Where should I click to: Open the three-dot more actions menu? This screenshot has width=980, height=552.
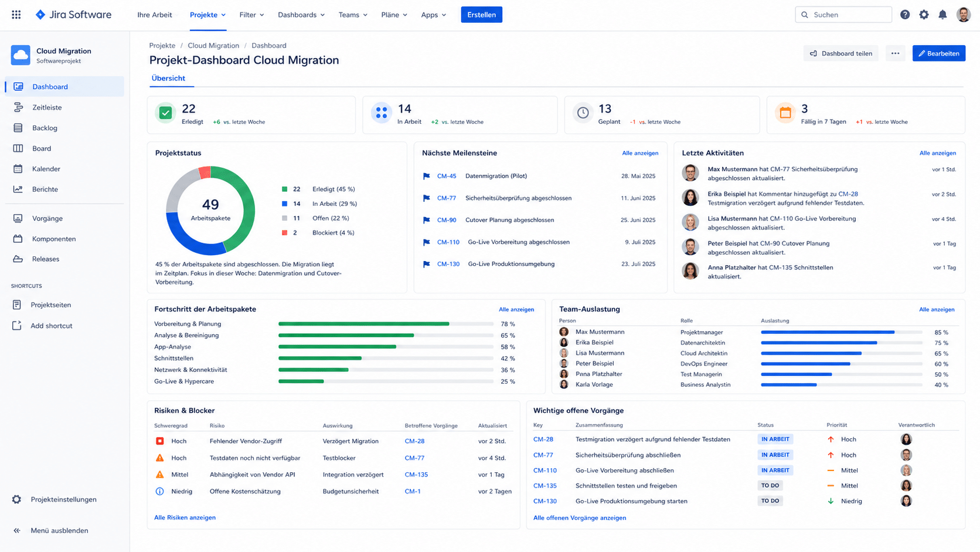pyautogui.click(x=895, y=53)
